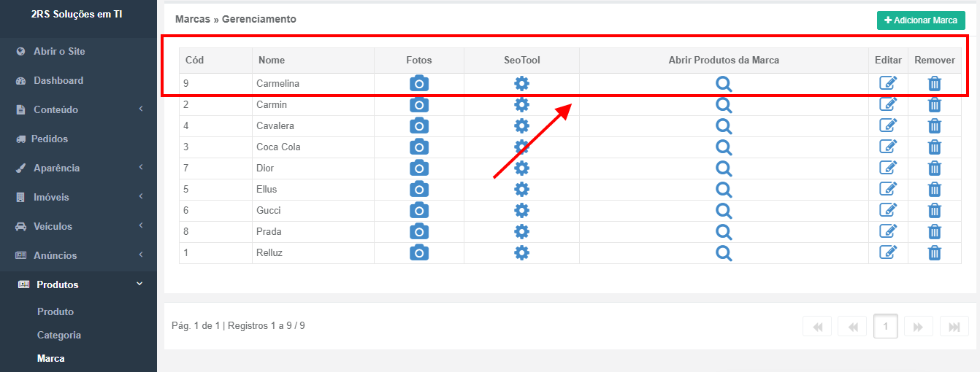Open Categoria submenu item
This screenshot has width=980, height=372.
click(59, 335)
